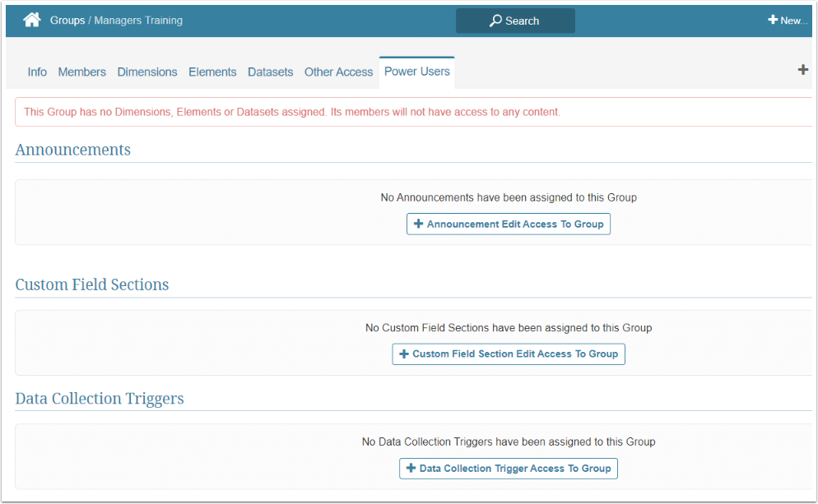This screenshot has width=818, height=504.
Task: Open the New... menu in header
Action: tap(788, 21)
